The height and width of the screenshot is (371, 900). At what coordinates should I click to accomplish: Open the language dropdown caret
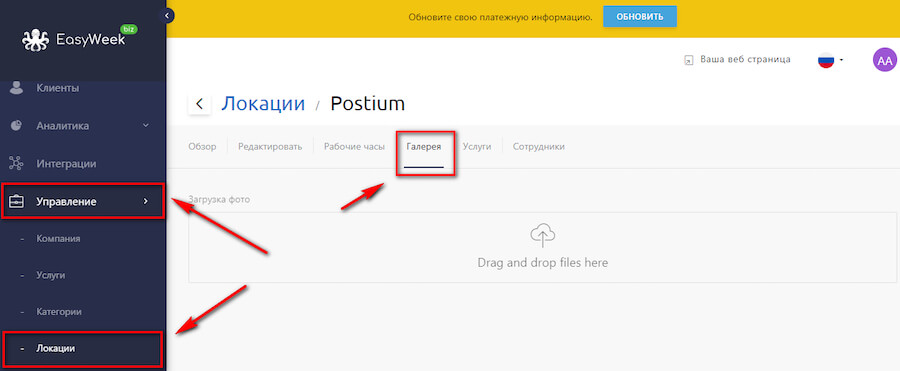coord(841,60)
